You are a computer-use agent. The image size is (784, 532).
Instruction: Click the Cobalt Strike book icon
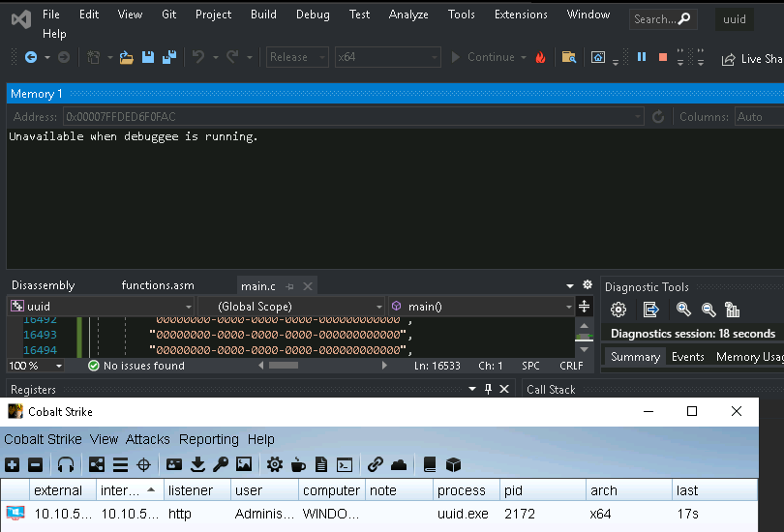click(430, 465)
